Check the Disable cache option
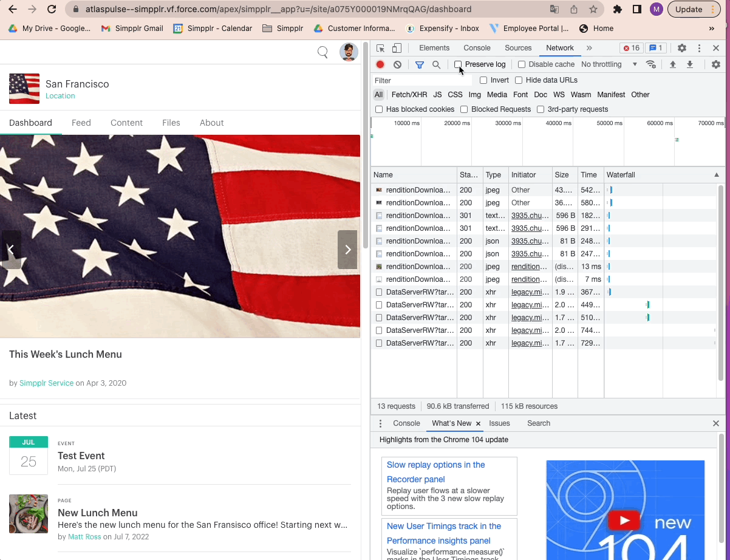The image size is (730, 560). [x=522, y=64]
